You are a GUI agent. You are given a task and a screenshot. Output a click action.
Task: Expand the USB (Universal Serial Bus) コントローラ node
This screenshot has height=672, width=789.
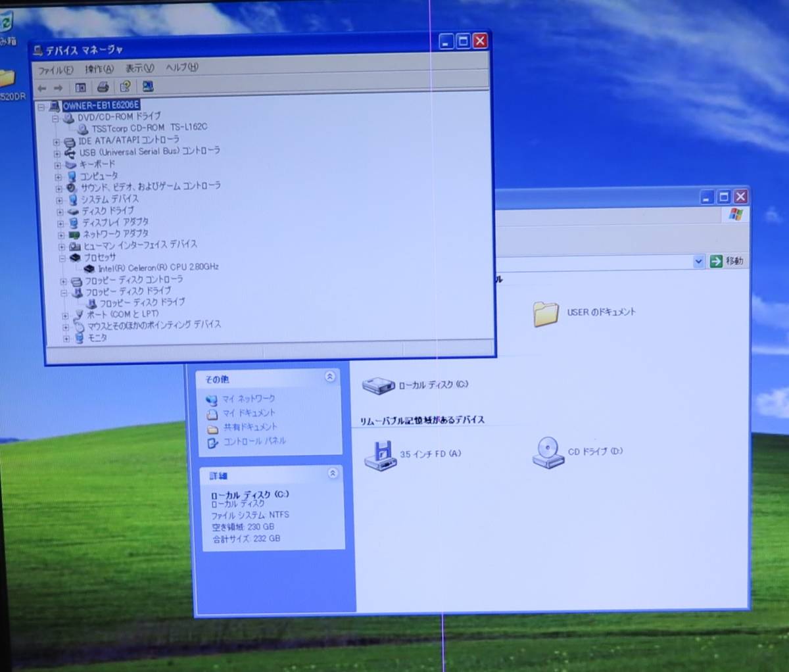[57, 154]
